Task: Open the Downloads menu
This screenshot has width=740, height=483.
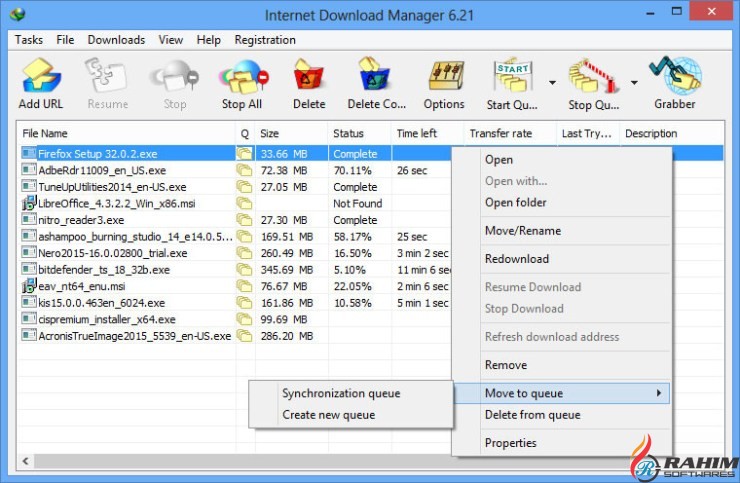Action: coord(116,40)
